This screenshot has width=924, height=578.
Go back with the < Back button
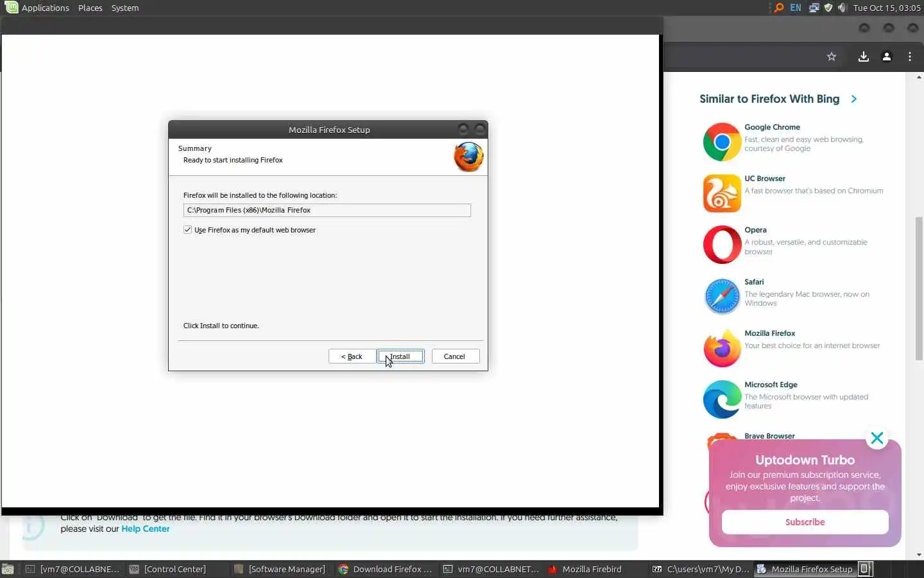[x=352, y=356]
